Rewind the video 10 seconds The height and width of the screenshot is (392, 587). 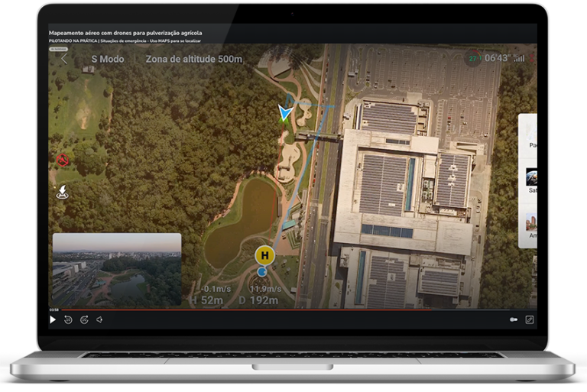68,319
